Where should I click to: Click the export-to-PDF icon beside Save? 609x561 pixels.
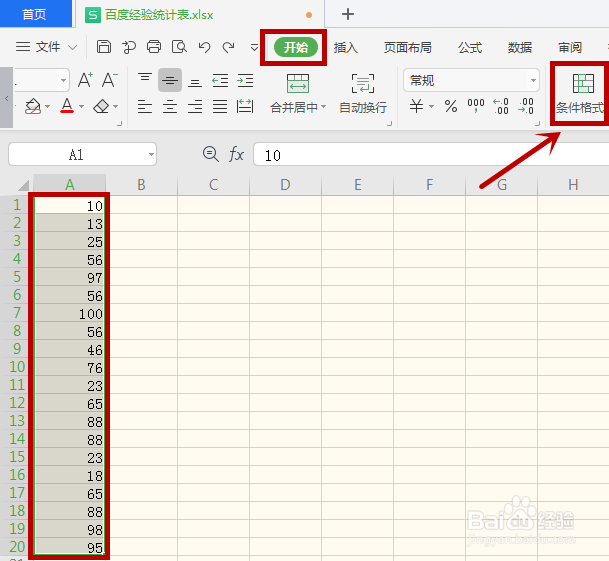pyautogui.click(x=129, y=47)
